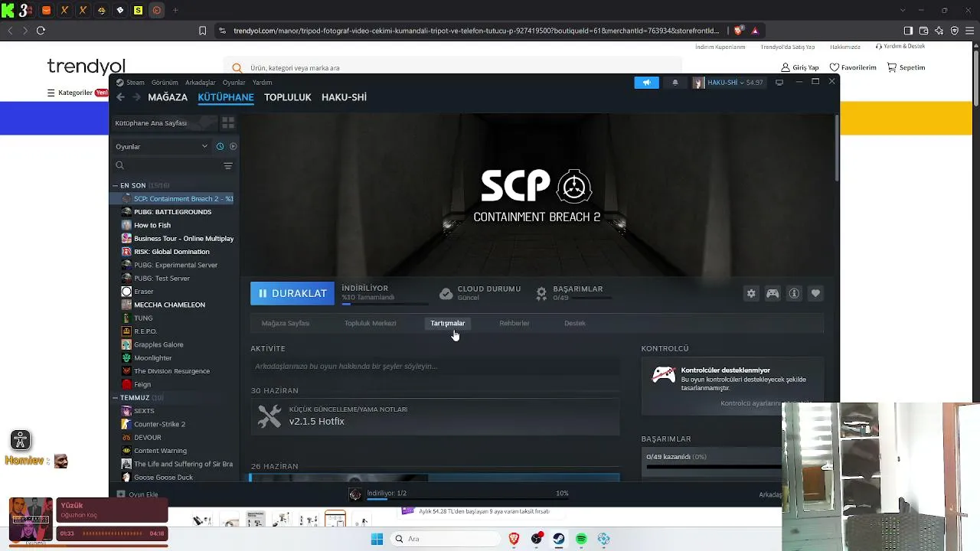Click Giriş Yap on the Trendyol page
Viewport: 980px width, 551px height.
800,67
